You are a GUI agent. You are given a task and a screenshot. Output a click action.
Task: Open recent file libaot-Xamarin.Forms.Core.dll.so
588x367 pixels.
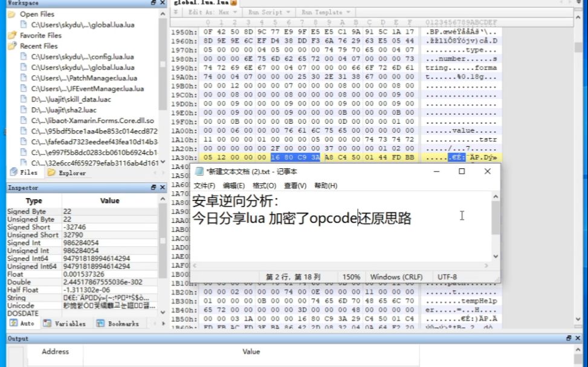click(x=92, y=121)
